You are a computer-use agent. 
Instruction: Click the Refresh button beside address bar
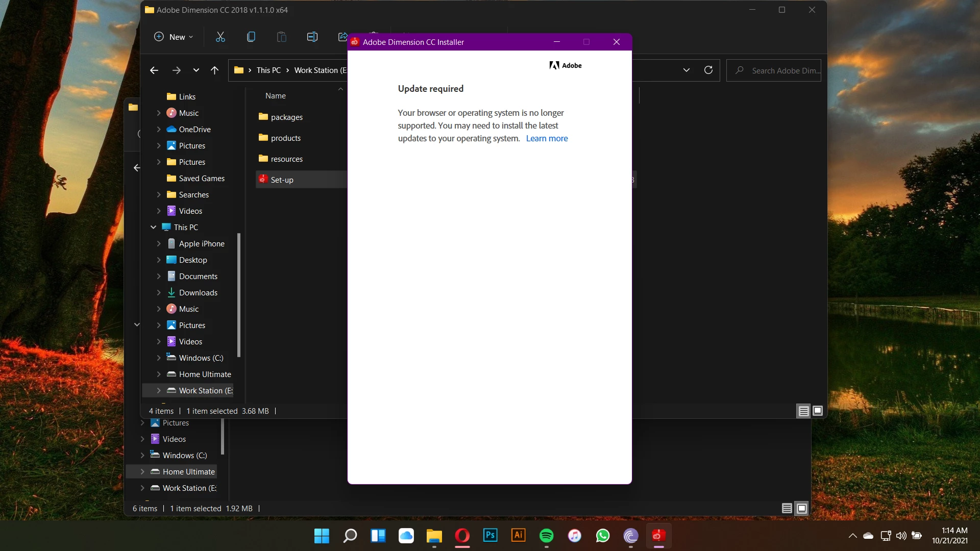[708, 70]
